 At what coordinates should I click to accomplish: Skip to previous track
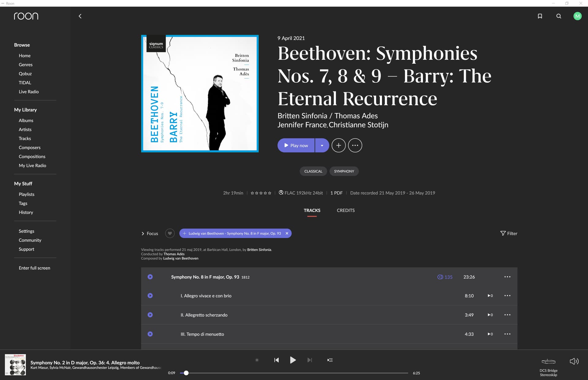click(x=277, y=360)
